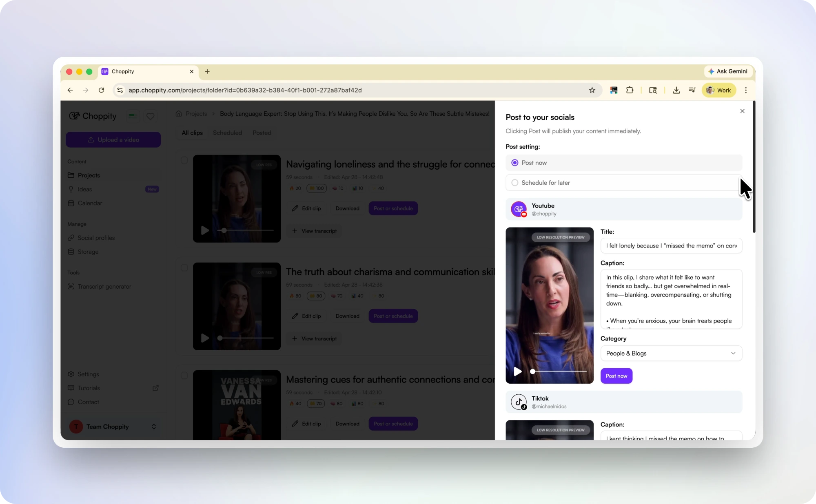The width and height of the screenshot is (816, 504).
Task: Open Tutorials external link
Action: (x=113, y=388)
